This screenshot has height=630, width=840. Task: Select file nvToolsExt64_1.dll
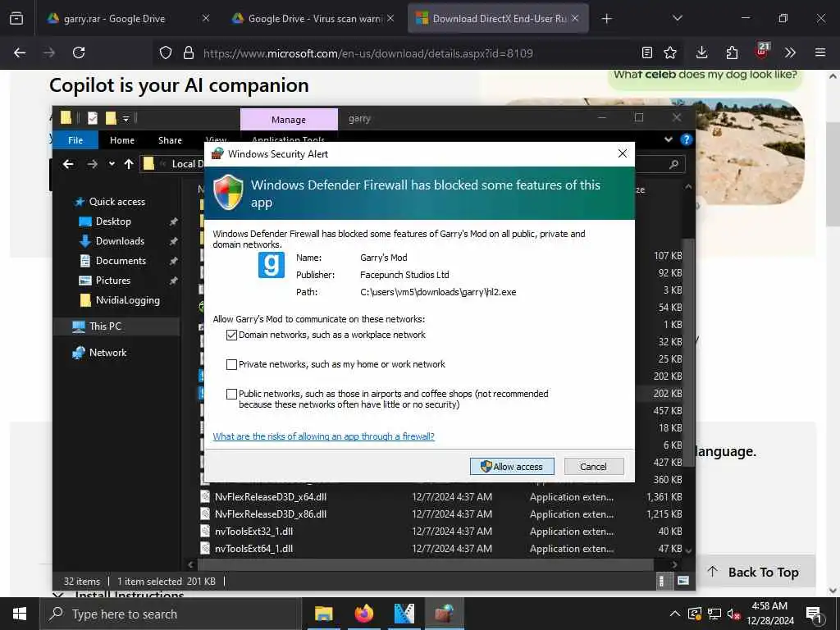254,549
